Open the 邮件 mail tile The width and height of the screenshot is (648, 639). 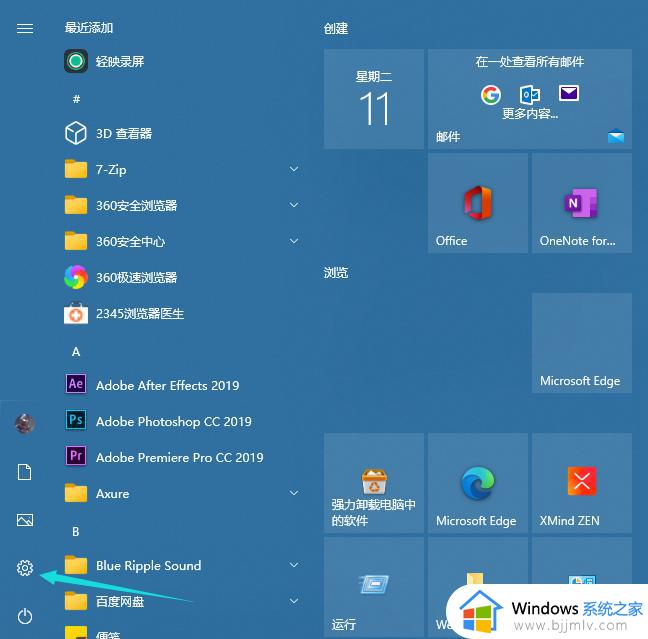(530, 99)
